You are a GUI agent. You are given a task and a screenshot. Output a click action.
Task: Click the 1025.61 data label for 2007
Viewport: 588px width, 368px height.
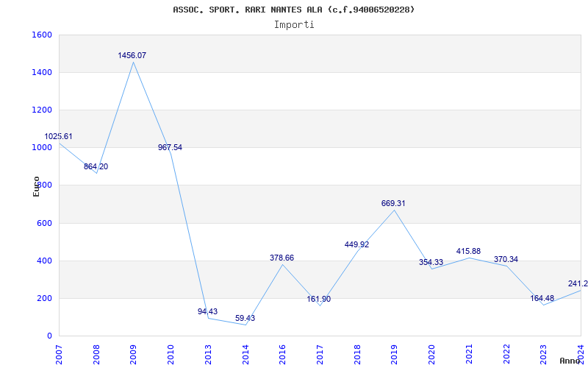59,137
